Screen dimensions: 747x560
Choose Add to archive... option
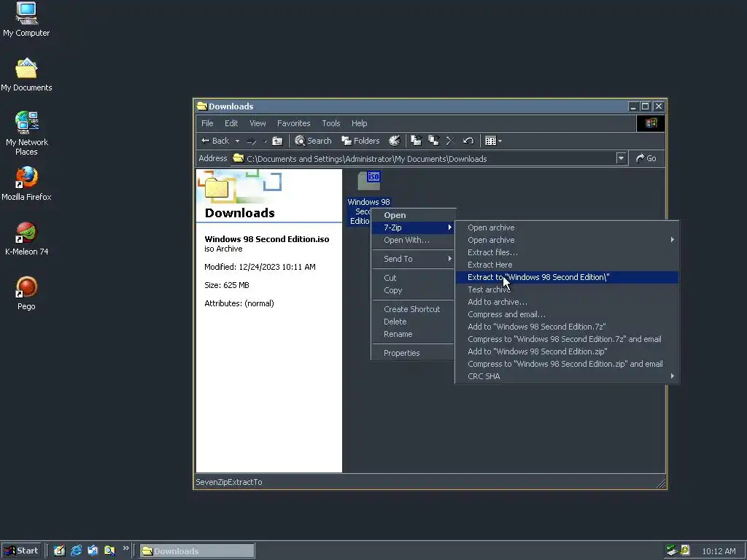point(566,302)
